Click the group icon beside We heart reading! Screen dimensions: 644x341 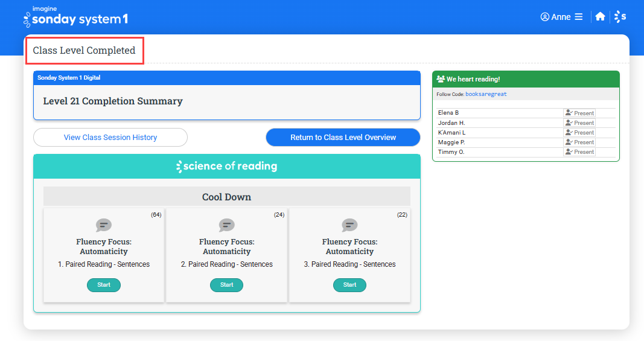coord(441,79)
